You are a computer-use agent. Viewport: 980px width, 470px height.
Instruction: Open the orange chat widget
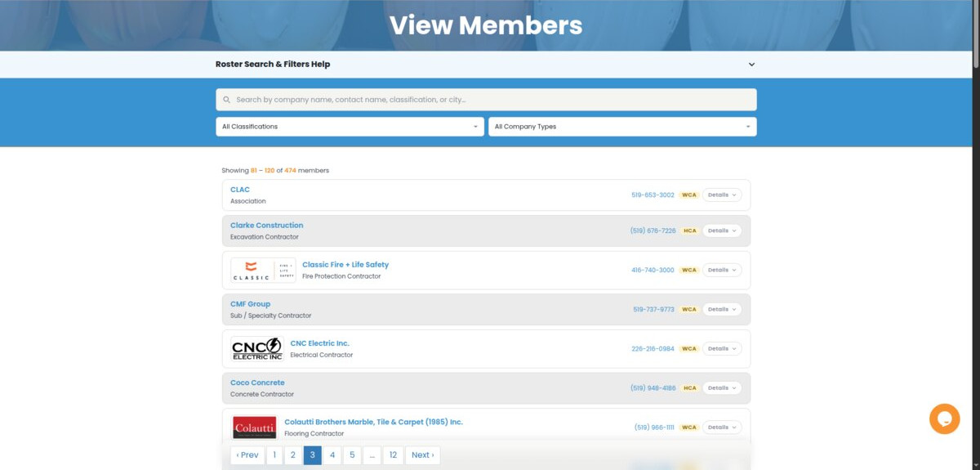[945, 419]
